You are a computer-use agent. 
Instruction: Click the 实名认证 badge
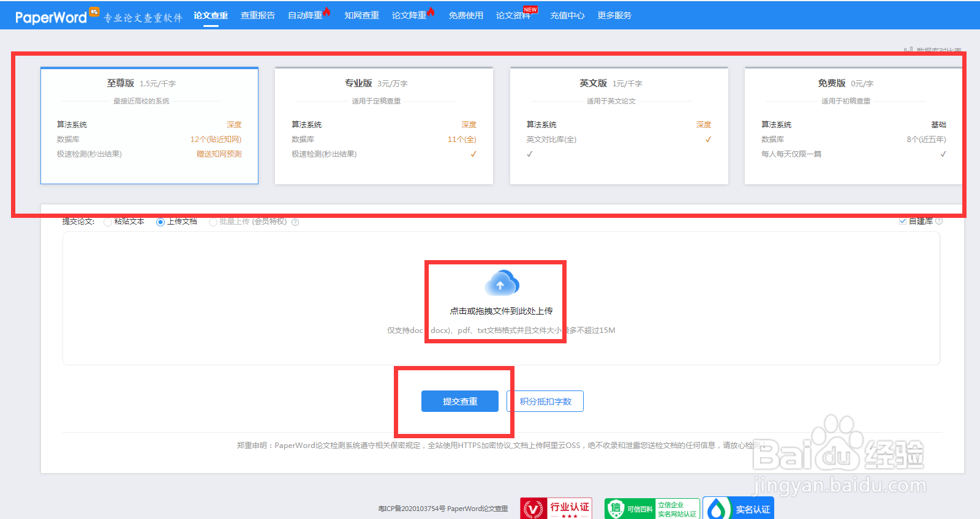(x=739, y=509)
